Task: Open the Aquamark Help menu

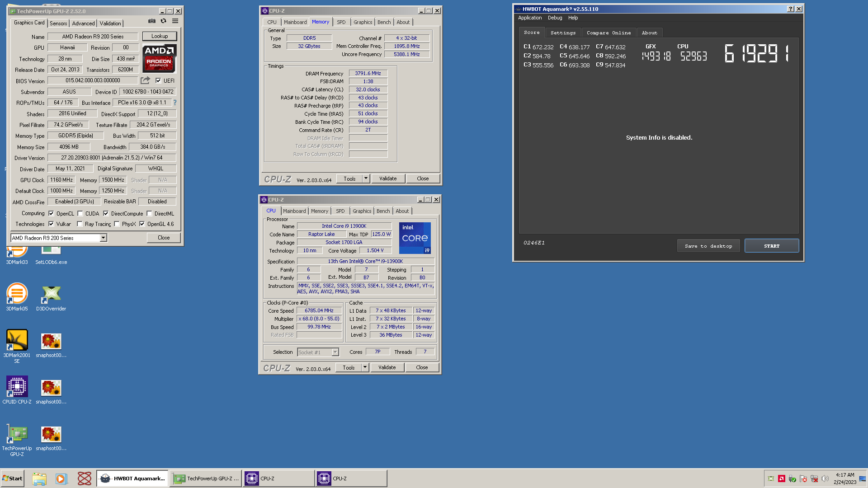Action: pos(573,18)
